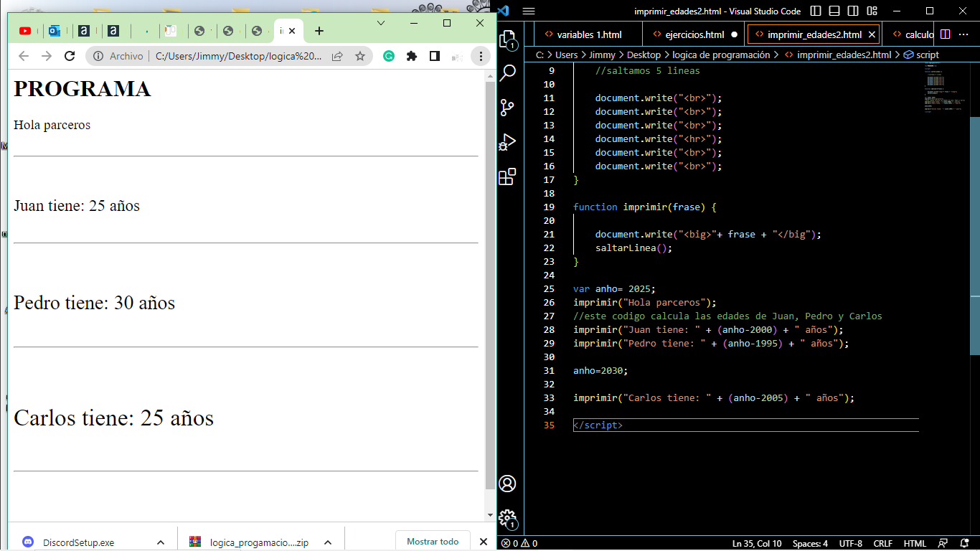Open VS Code notifications bell
The height and width of the screenshot is (551, 980).
[965, 543]
